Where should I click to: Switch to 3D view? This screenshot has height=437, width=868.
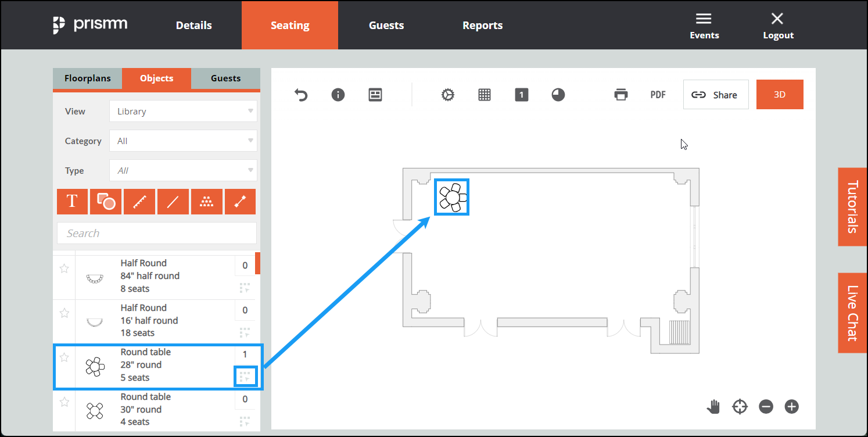(x=780, y=94)
